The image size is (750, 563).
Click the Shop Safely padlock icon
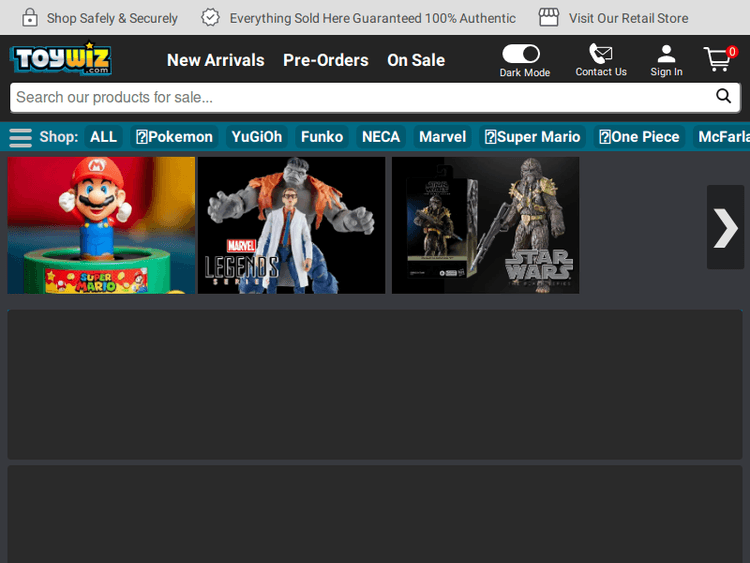click(x=30, y=17)
